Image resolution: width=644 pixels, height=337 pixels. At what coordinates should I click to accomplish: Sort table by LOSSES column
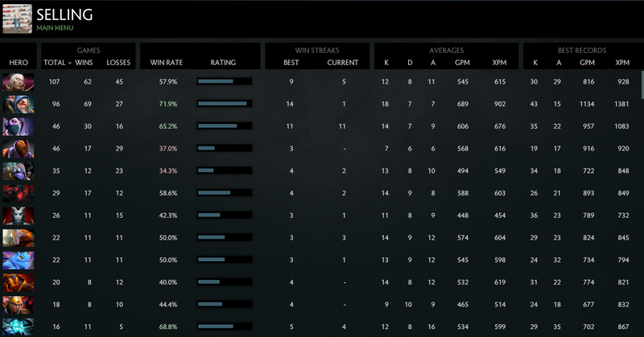click(118, 62)
